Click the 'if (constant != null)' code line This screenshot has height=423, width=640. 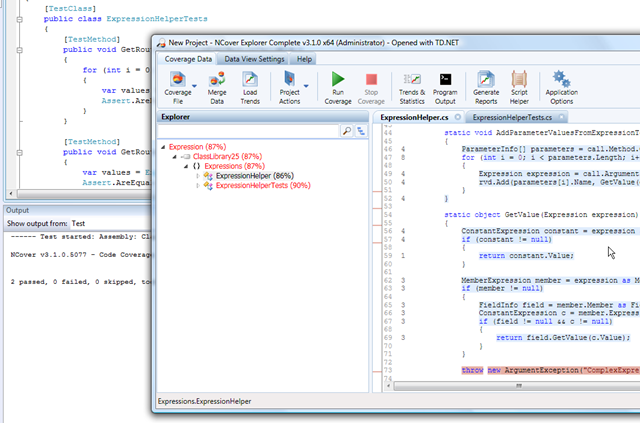(x=506, y=239)
